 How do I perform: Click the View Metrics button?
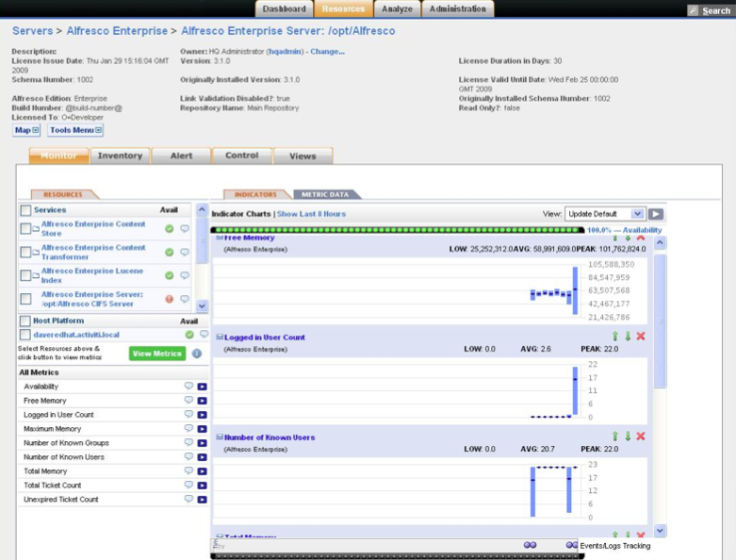point(157,354)
